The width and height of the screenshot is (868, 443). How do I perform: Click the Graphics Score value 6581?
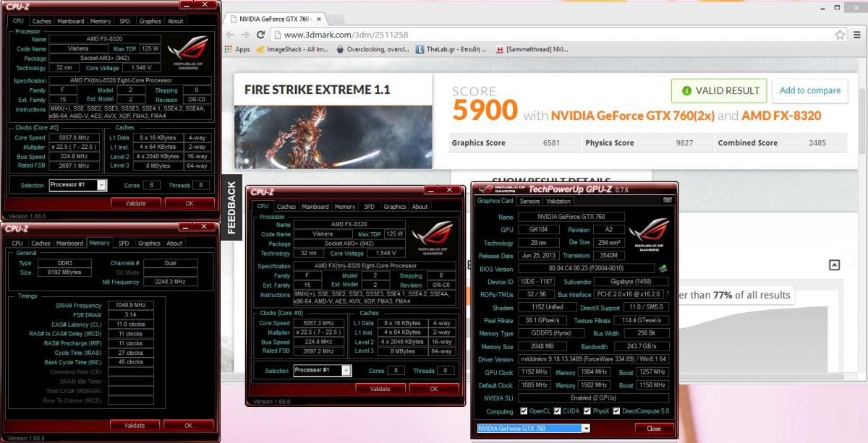[x=551, y=143]
